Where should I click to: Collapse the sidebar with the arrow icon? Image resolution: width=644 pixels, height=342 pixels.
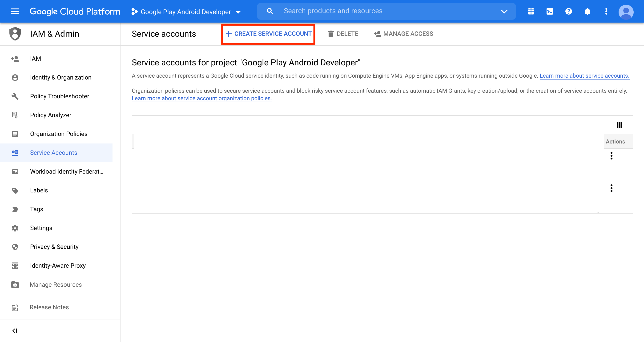pyautogui.click(x=15, y=330)
